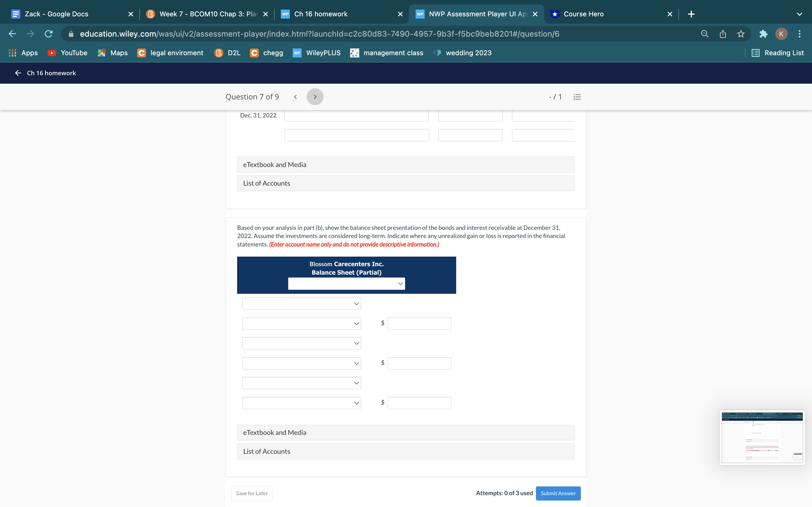812x507 pixels.
Task: Click the bookmark star icon in address bar
Action: point(741,34)
